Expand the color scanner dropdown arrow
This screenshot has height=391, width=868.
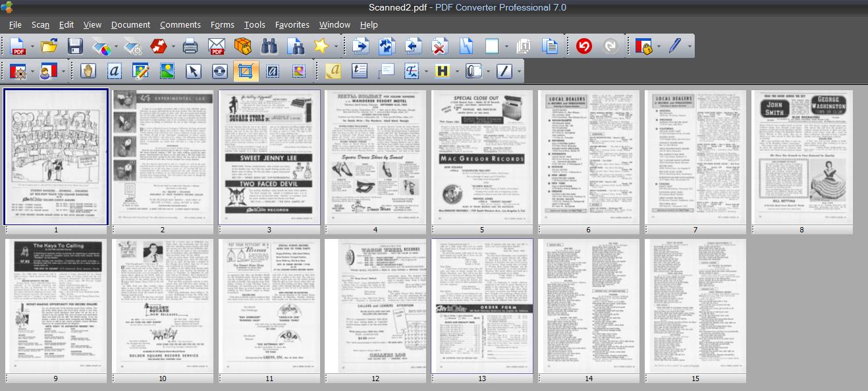[x=116, y=47]
